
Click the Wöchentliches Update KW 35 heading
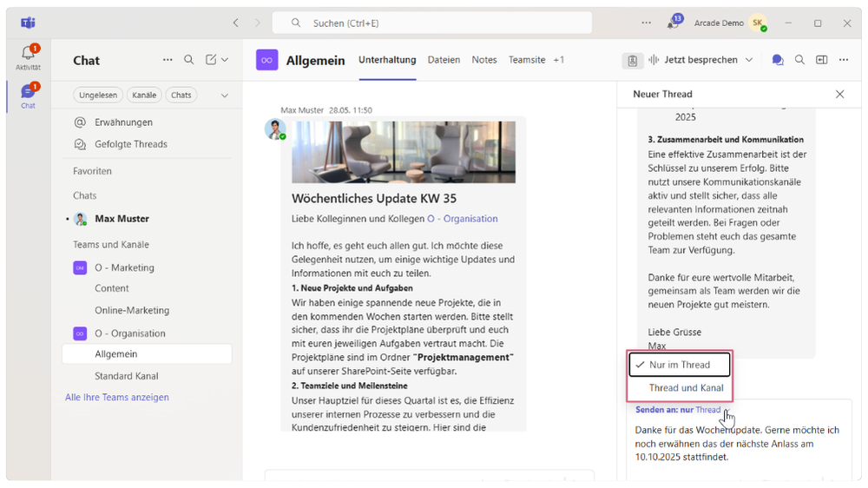click(x=374, y=198)
